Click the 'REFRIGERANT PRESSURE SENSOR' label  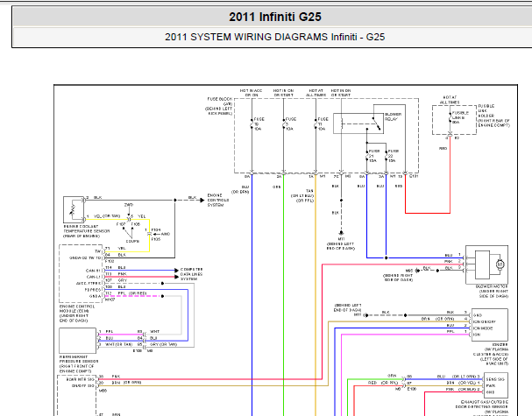(79, 359)
